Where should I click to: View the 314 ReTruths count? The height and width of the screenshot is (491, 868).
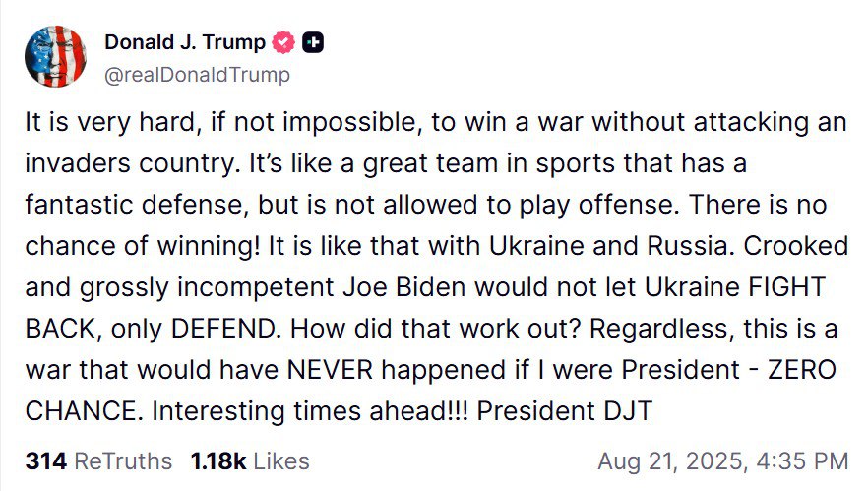(x=46, y=461)
